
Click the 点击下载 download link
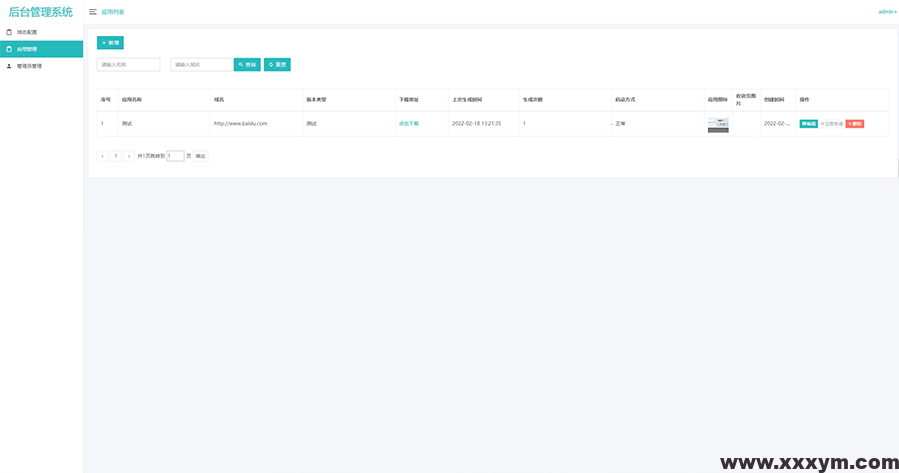point(408,123)
